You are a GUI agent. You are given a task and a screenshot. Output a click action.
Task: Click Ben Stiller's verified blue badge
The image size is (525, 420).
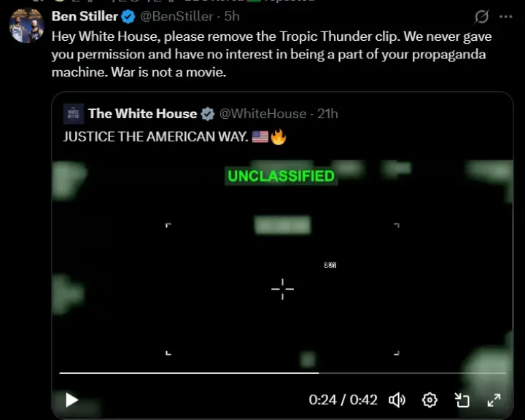pyautogui.click(x=128, y=17)
